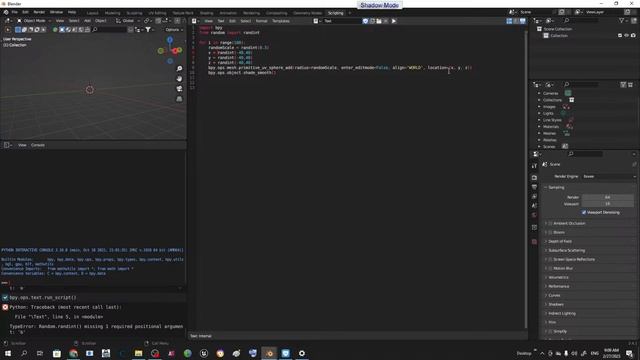
Task: Open the Texture properties tab icon
Action: [x=534, y=242]
